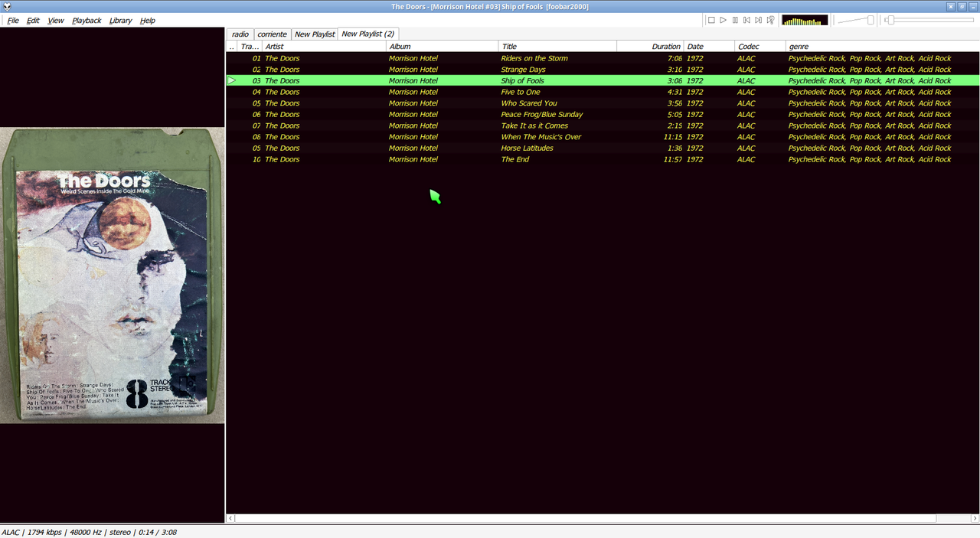980x538 pixels.
Task: Click the Tra... track number column header
Action: (250, 47)
